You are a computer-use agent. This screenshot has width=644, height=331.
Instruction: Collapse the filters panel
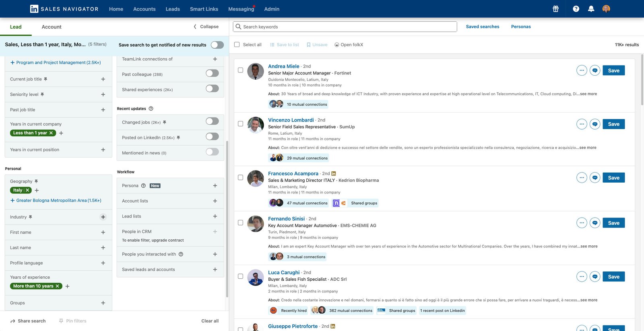206,27
